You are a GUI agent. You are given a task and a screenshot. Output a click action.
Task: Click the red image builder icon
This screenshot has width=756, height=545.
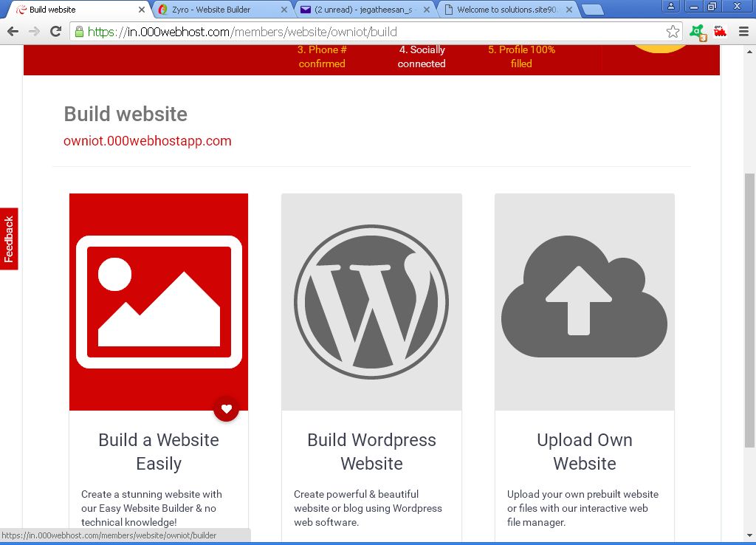tap(159, 302)
